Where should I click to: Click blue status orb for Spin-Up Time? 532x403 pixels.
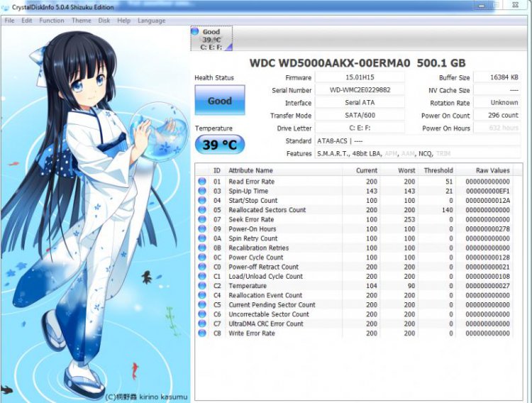click(x=202, y=192)
